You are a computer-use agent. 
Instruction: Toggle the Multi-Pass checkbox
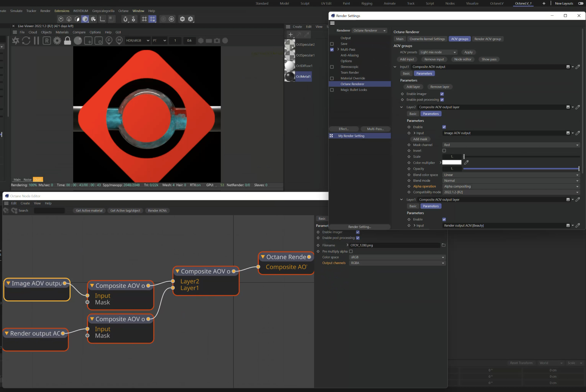coord(332,49)
